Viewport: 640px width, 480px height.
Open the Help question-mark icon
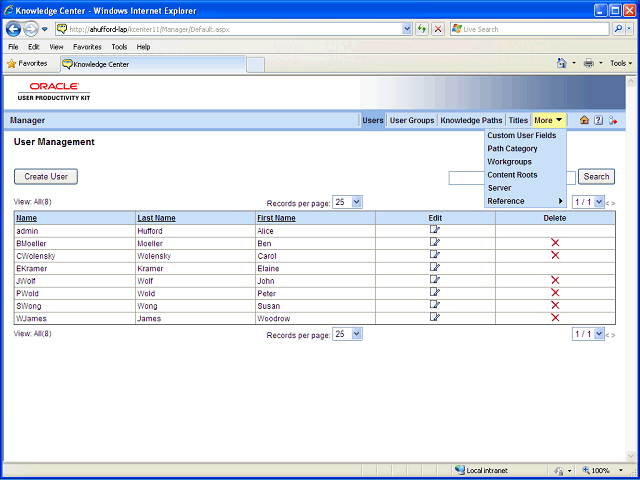[x=598, y=120]
